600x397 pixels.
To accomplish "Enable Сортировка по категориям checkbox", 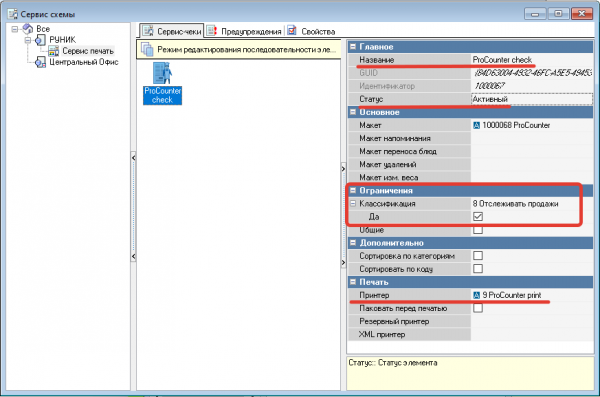I will (x=478, y=256).
